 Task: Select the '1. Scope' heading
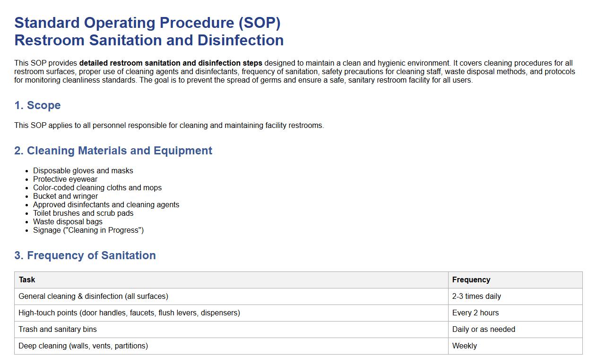(x=37, y=105)
